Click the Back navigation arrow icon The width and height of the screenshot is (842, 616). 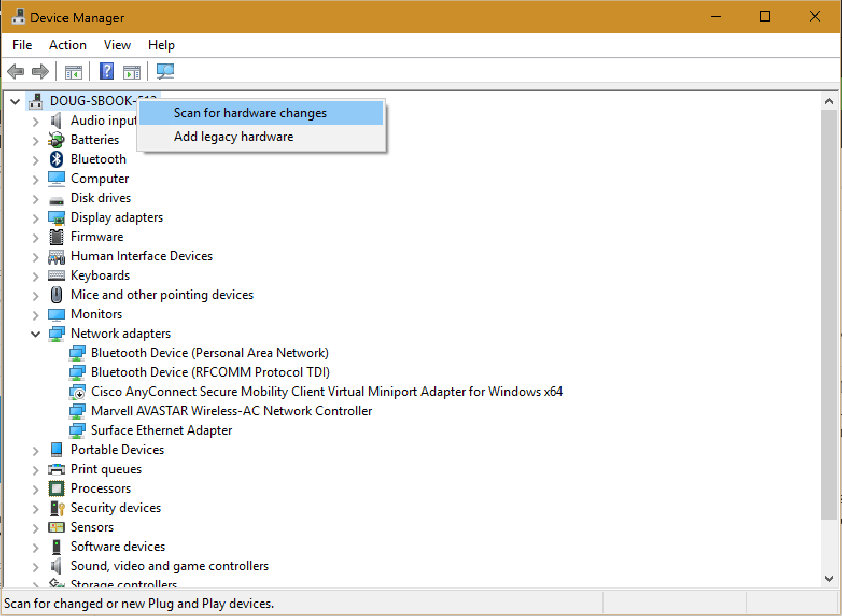click(16, 71)
